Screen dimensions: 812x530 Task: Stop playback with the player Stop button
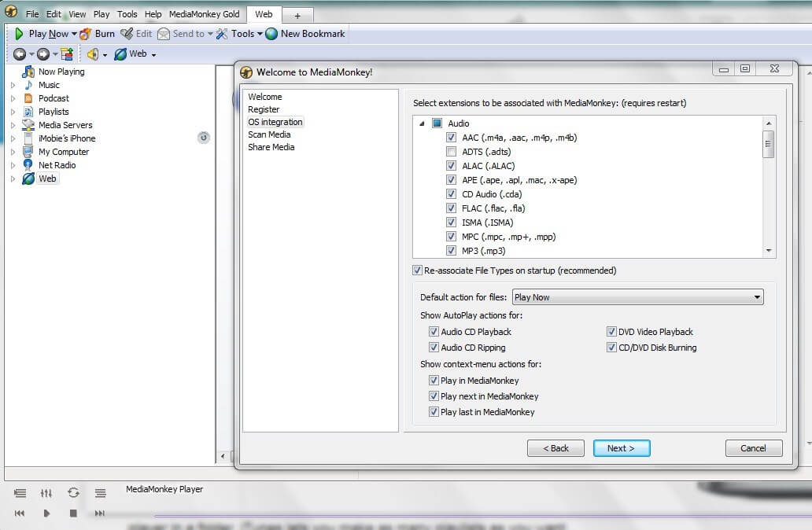(73, 513)
